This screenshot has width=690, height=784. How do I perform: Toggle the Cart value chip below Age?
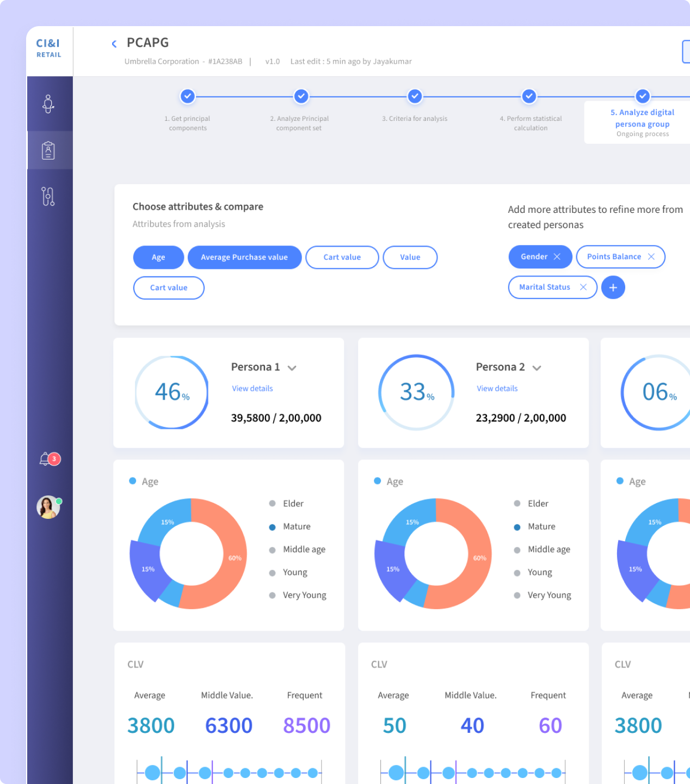(x=169, y=287)
